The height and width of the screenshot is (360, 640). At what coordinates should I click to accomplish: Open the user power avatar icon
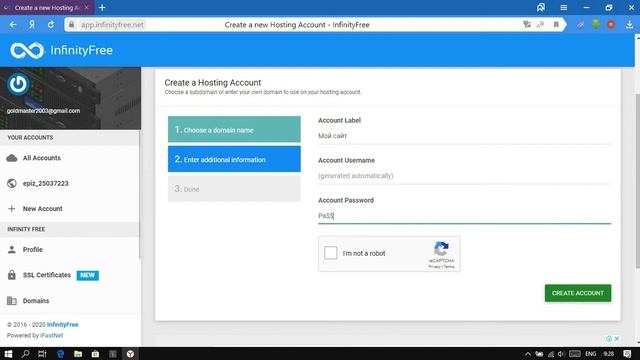coord(18,84)
